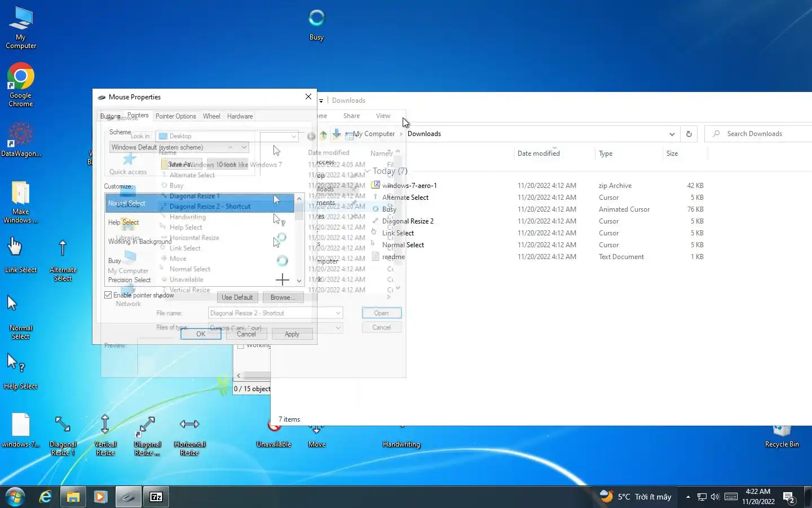The width and height of the screenshot is (812, 508).
Task: Click the Browse... button
Action: pyautogui.click(x=283, y=297)
